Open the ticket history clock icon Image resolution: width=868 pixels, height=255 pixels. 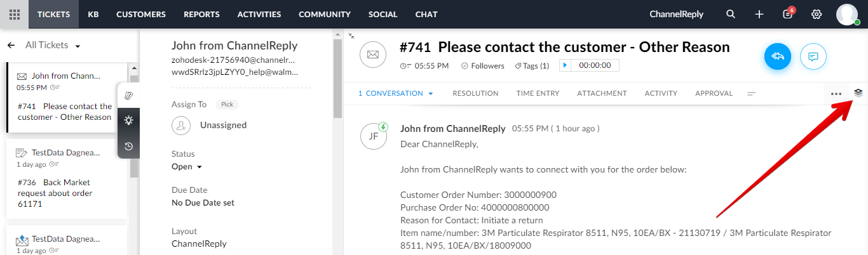point(129,146)
